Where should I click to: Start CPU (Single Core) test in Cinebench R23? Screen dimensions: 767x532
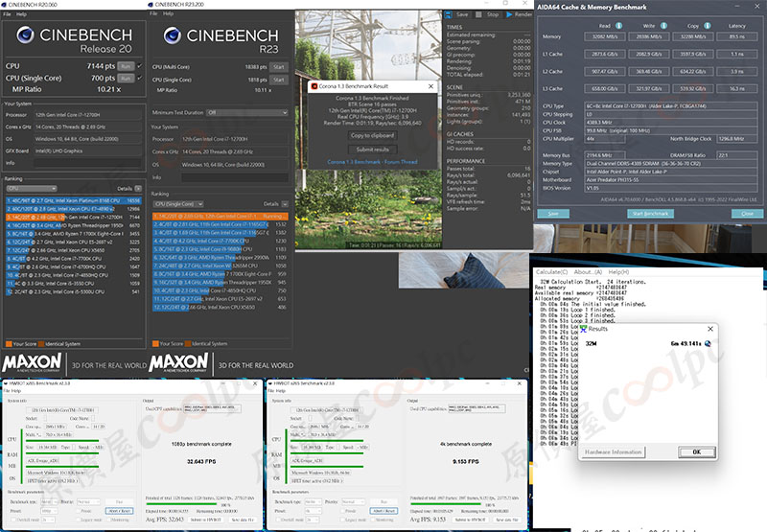[x=279, y=80]
